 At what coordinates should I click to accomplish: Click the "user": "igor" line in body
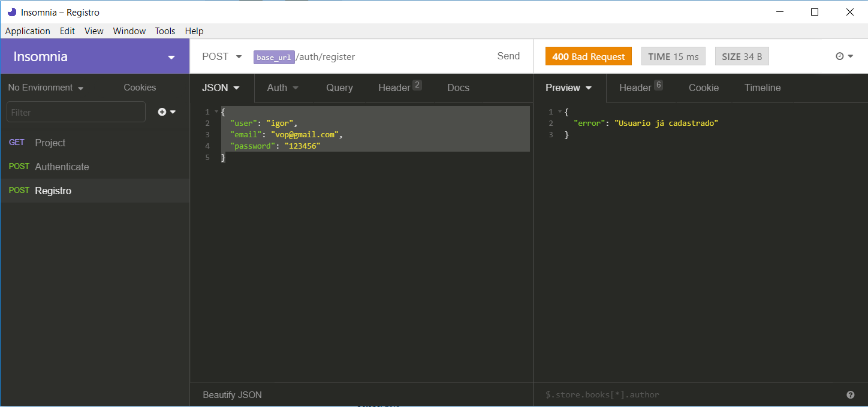click(264, 123)
